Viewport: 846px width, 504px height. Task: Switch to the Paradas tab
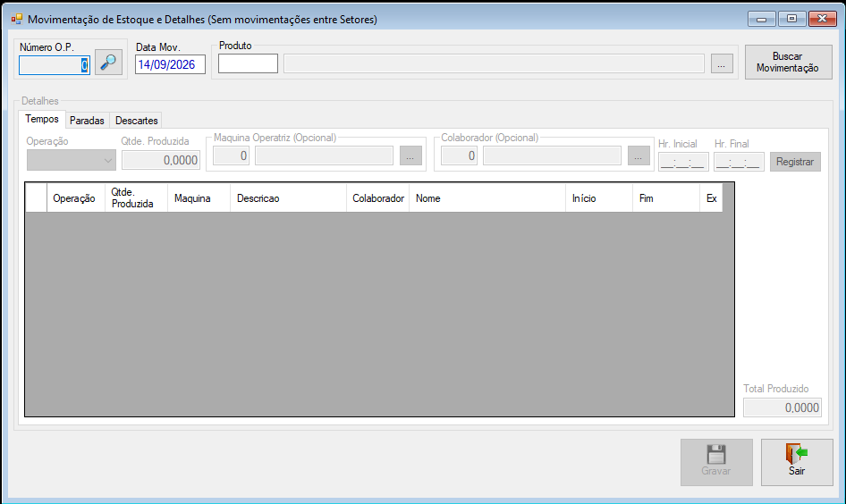pyautogui.click(x=87, y=121)
